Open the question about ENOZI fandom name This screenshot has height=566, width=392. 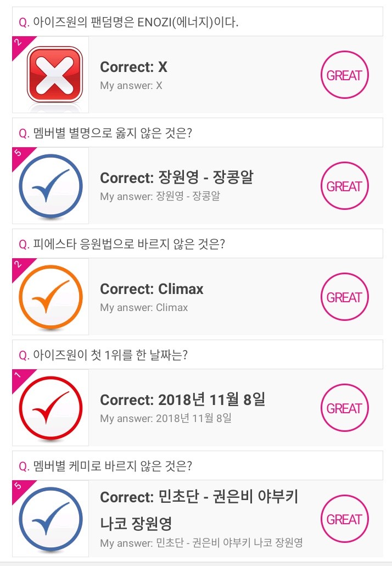click(128, 22)
